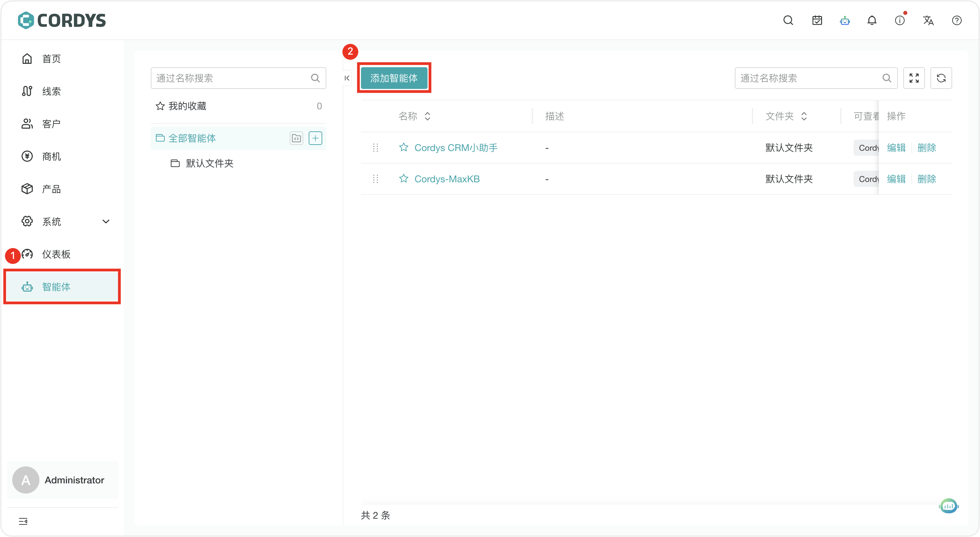Click the language switch icon
The width and height of the screenshot is (980, 537).
pyautogui.click(x=928, y=21)
